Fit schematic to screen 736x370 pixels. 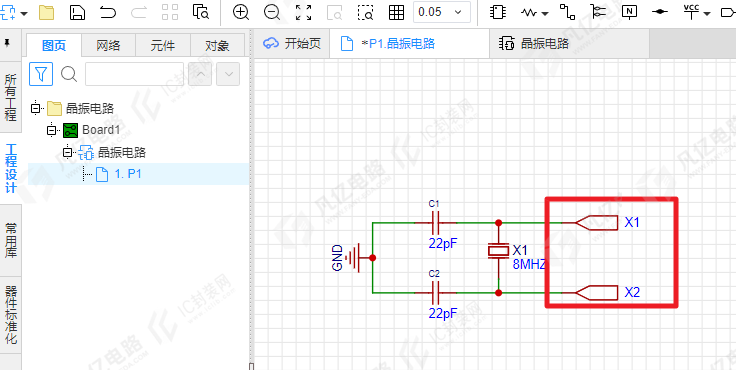303,12
